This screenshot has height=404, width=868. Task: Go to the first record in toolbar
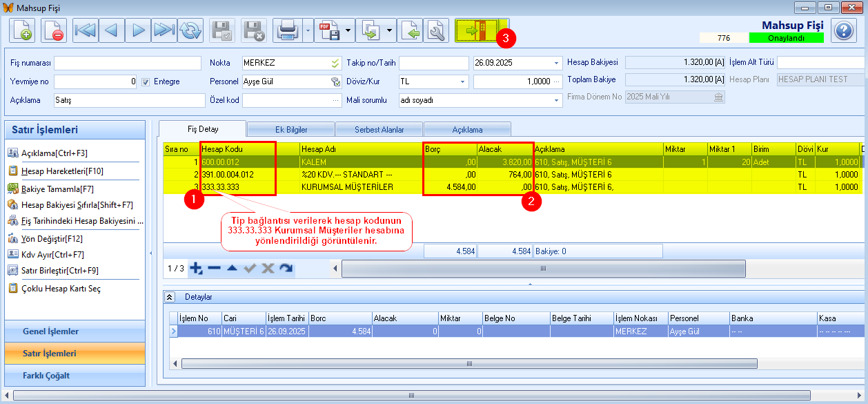click(86, 30)
